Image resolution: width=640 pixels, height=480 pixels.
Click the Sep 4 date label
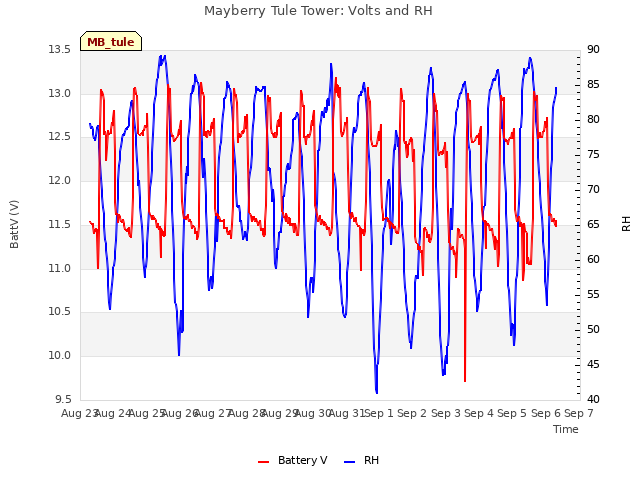(479, 413)
